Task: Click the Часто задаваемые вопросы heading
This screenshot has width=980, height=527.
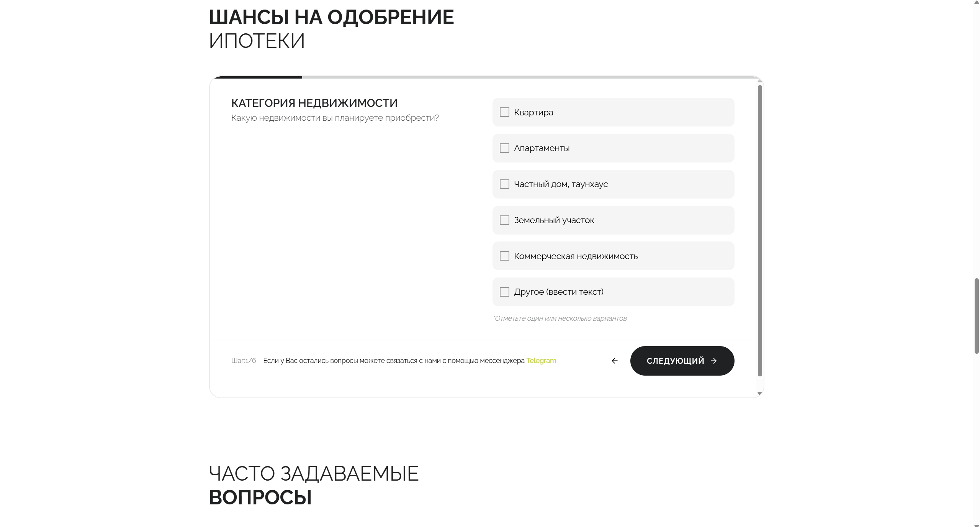Action: [x=314, y=485]
